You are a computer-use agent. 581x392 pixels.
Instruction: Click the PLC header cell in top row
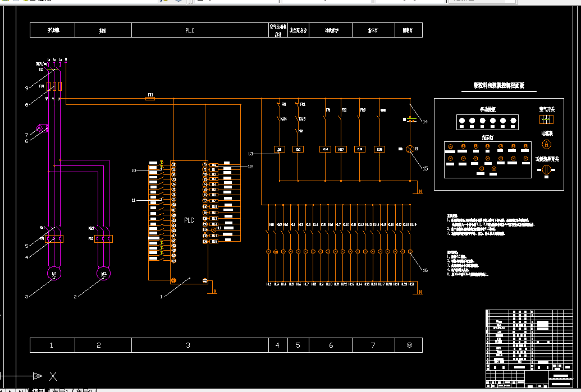pos(200,30)
